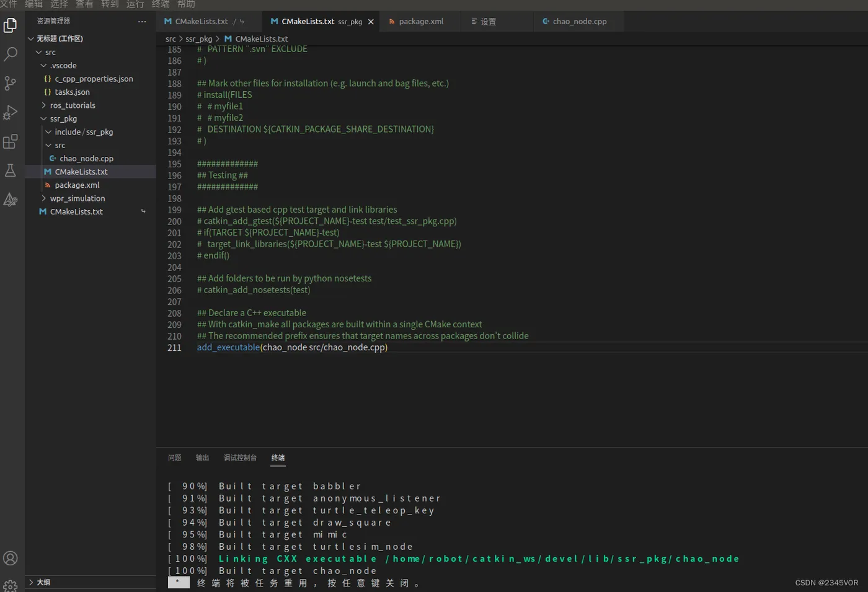Screen dimensions: 868x592
Task: Open the CMake tools sidebar icon
Action: [11, 200]
